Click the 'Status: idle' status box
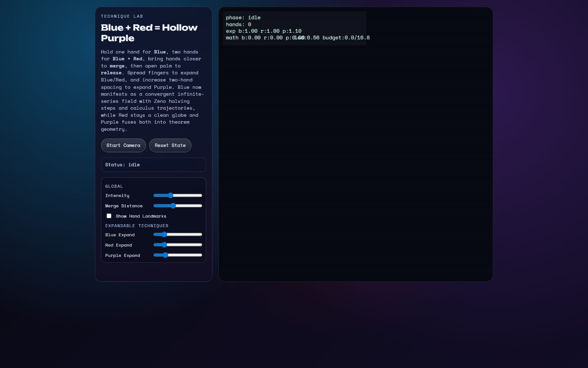 coord(154,165)
